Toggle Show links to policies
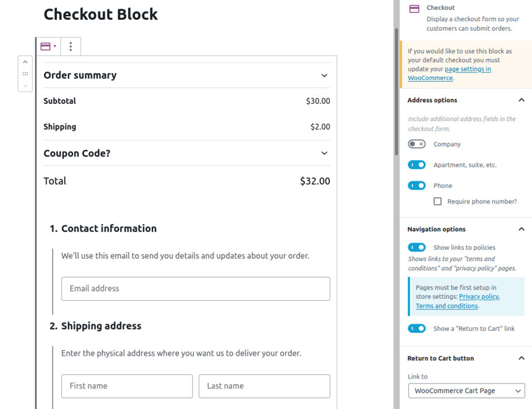The image size is (532, 409). 417,247
